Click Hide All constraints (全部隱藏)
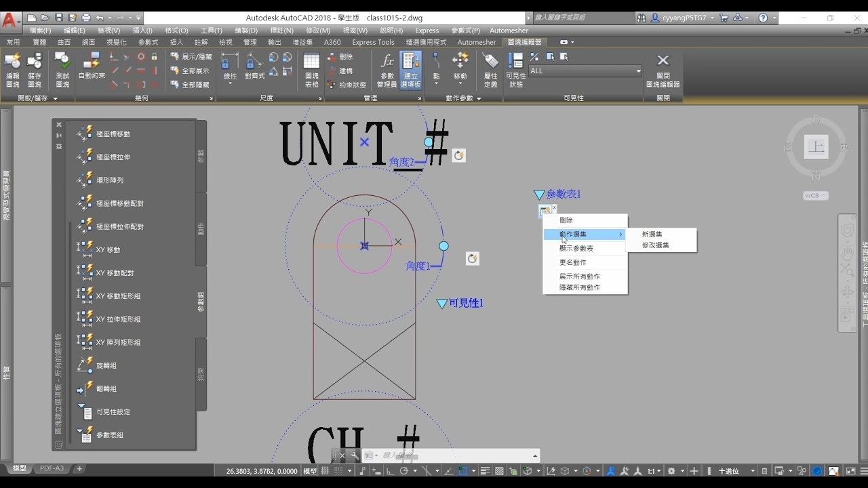Viewport: 868px width, 488px height. tap(190, 85)
